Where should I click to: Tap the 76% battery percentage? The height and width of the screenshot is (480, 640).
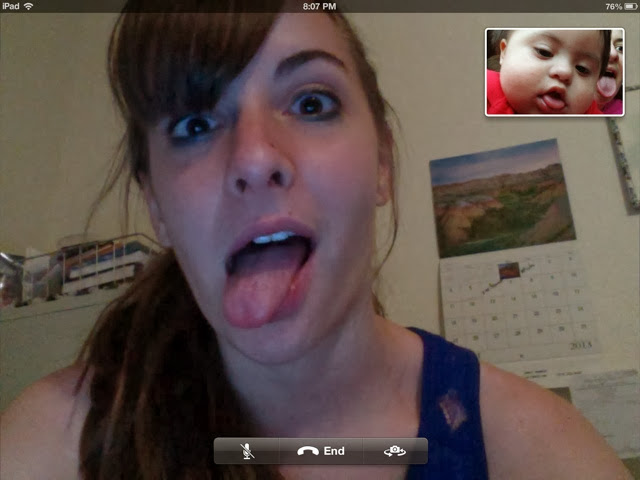613,7
